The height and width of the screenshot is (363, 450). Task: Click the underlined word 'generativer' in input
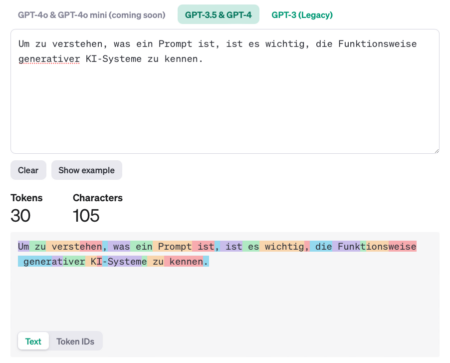pos(49,59)
